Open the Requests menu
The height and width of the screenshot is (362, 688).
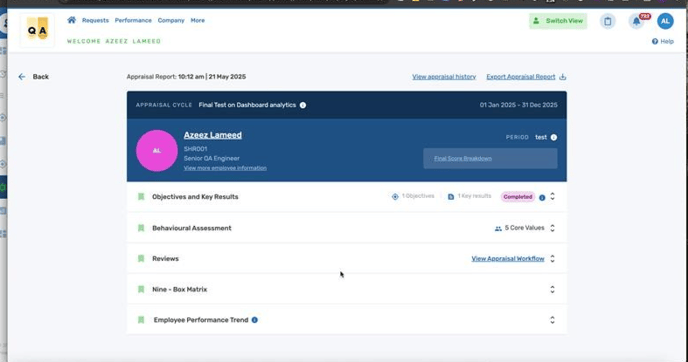point(95,20)
